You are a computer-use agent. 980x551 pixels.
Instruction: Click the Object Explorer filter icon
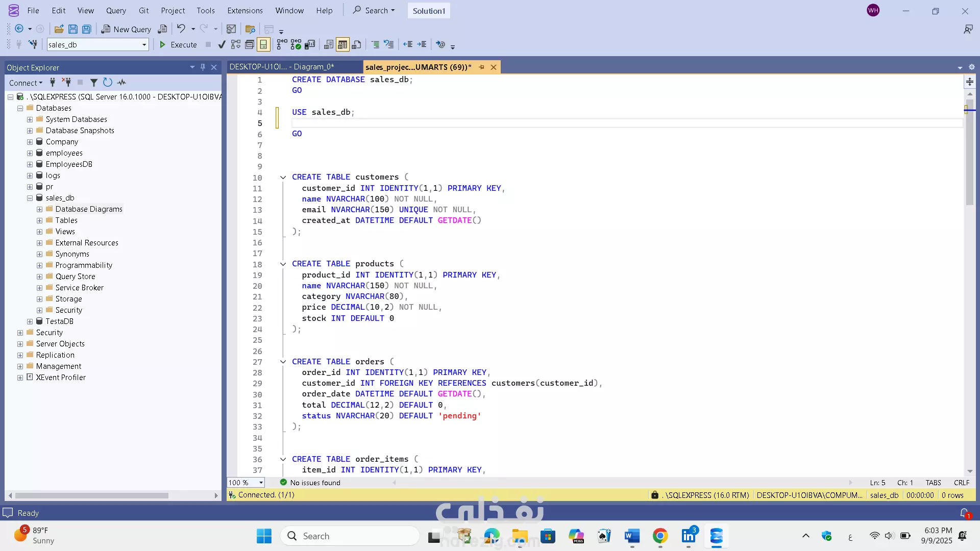(x=94, y=83)
